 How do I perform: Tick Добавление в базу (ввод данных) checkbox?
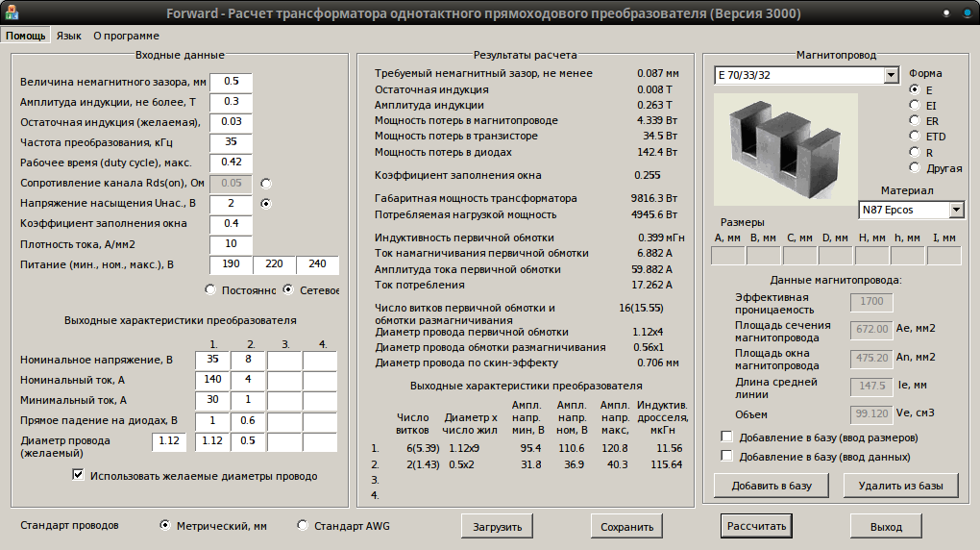coord(726,457)
